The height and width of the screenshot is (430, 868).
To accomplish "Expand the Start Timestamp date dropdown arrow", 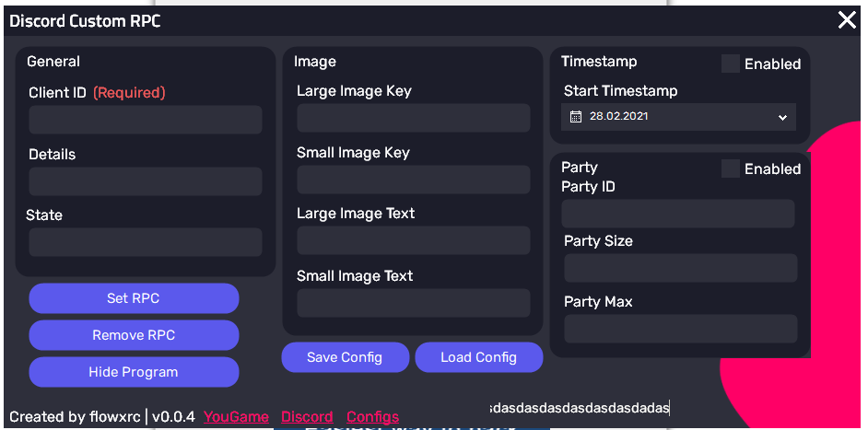I will point(782,117).
